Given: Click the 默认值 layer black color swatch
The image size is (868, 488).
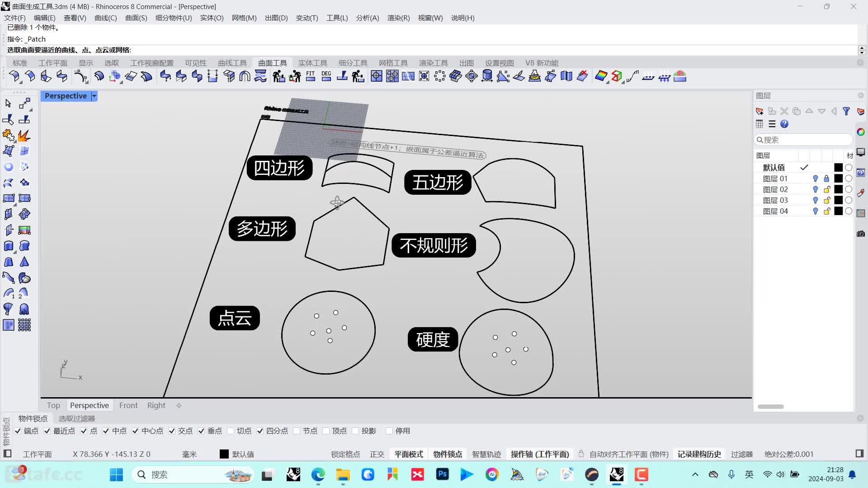Looking at the screenshot, I should [838, 168].
